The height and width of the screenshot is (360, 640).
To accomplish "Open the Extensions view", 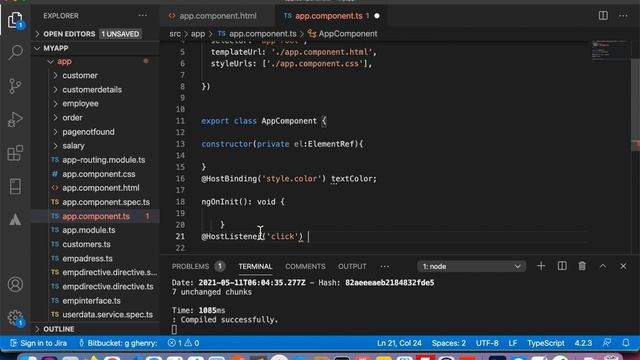I will click(x=15, y=153).
